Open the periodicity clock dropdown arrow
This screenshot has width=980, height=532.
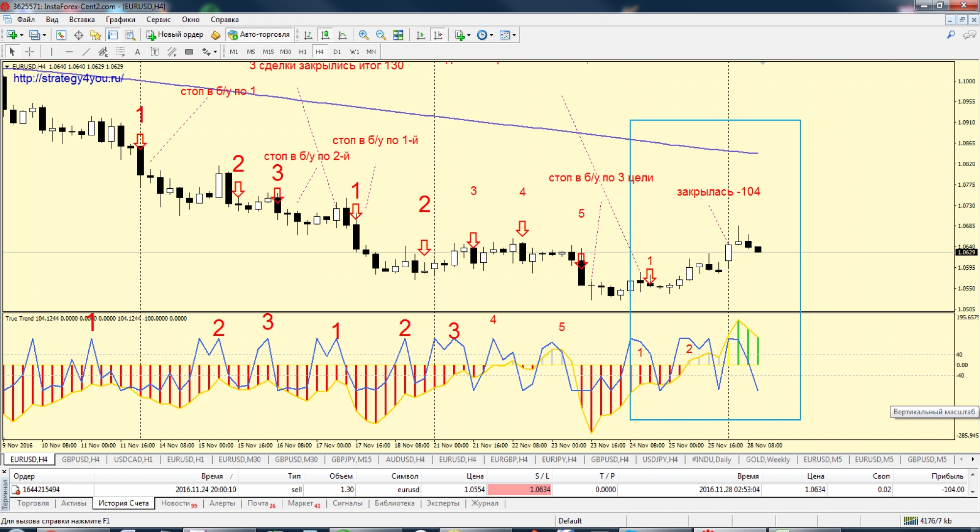click(x=491, y=35)
